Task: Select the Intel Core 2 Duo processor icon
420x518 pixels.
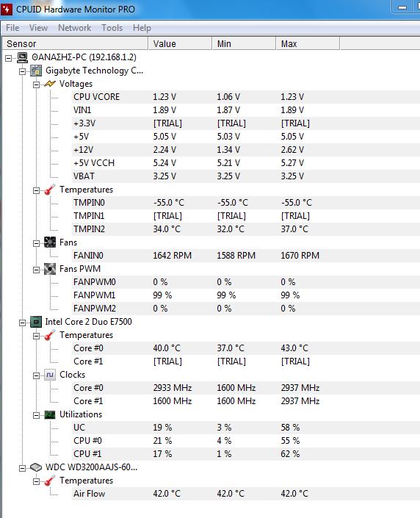Action: tap(36, 322)
